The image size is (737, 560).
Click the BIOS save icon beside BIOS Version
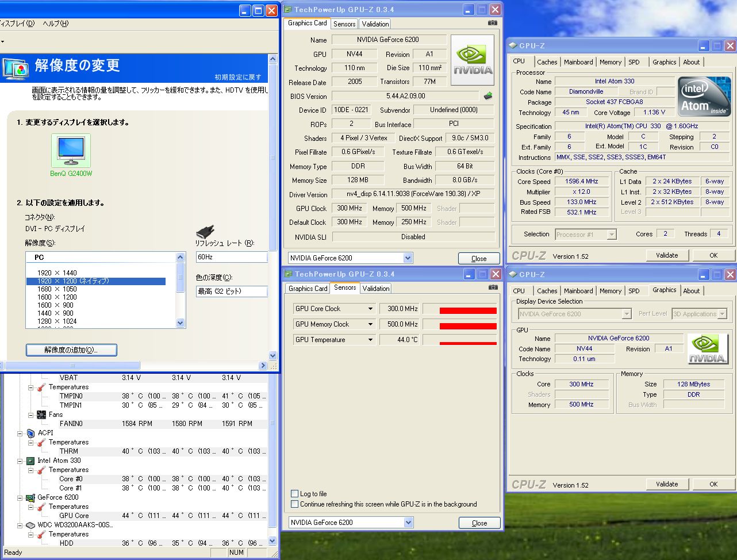coord(488,96)
